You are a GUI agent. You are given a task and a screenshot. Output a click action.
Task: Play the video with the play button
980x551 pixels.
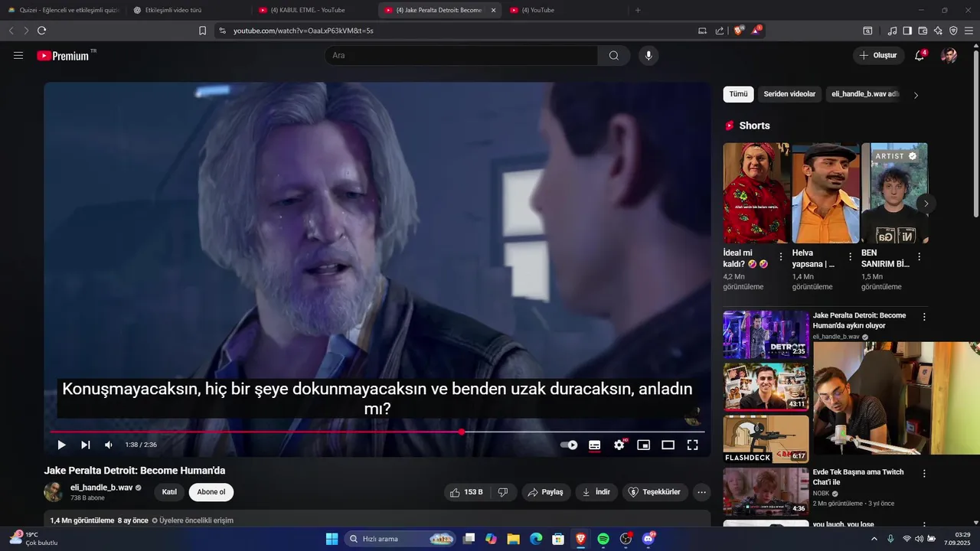tap(61, 445)
